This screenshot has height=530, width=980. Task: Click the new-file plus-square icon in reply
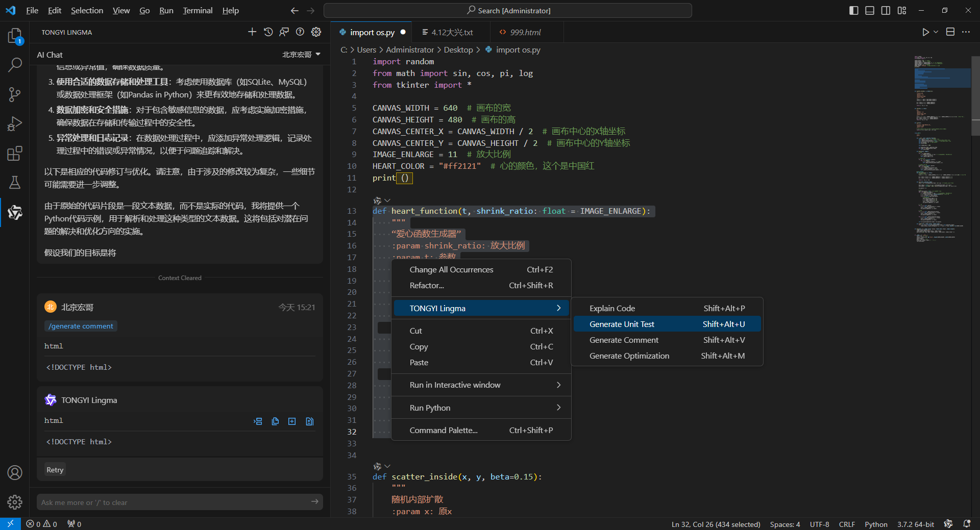pyautogui.click(x=292, y=421)
